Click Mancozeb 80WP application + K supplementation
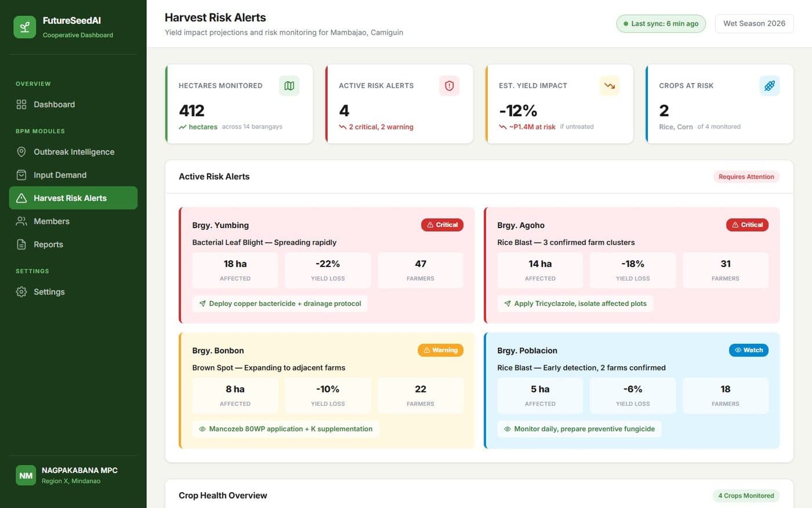 click(x=285, y=429)
